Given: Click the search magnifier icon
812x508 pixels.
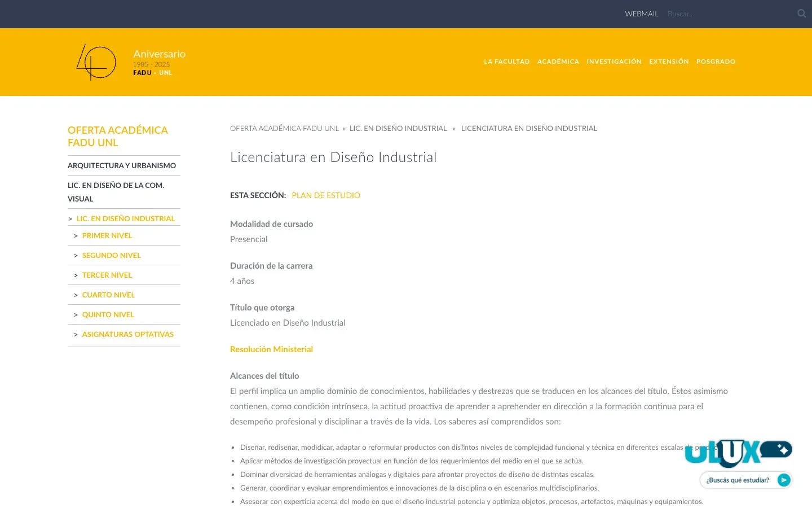Looking at the screenshot, I should click(x=801, y=14).
